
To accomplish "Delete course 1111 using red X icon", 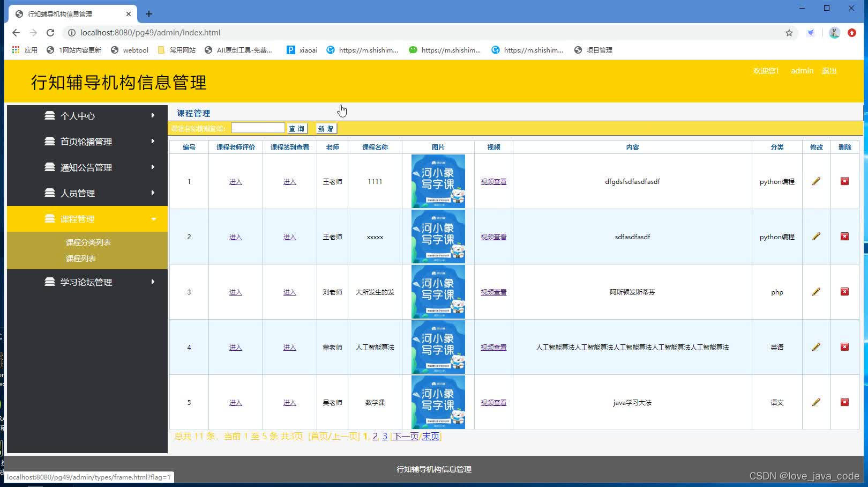I will 844,181.
